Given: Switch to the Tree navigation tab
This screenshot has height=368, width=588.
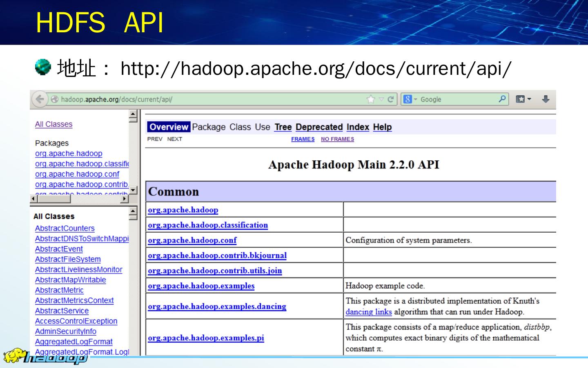Looking at the screenshot, I should coord(283,127).
